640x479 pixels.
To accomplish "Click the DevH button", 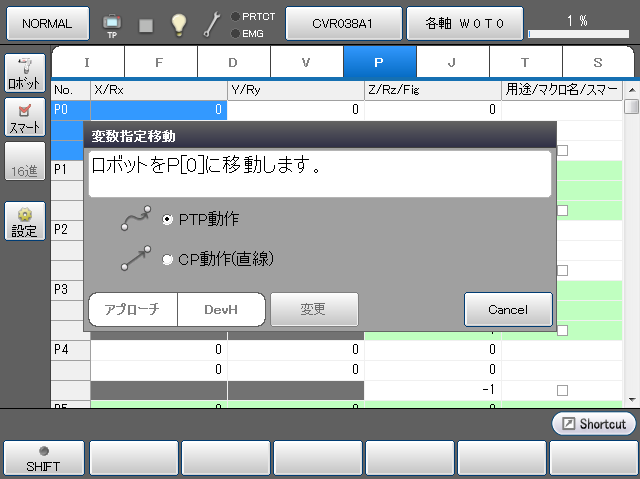I will point(221,309).
